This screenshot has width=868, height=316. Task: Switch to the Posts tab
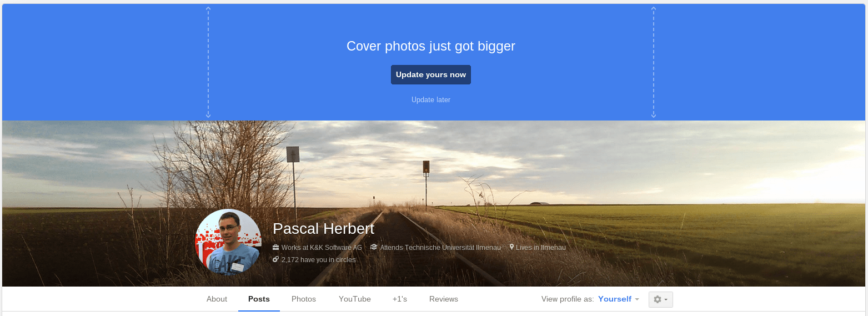click(259, 299)
